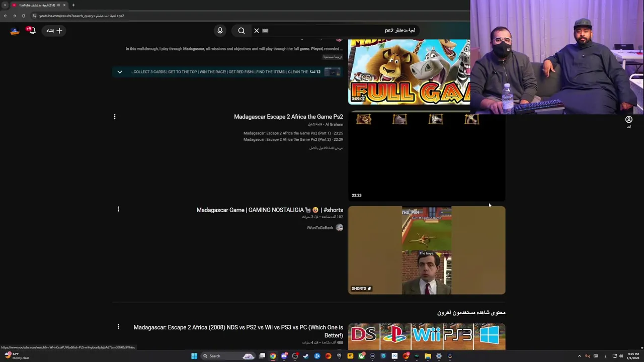
Task: Open the on-screen keyboard icon in search box
Action: point(265,31)
